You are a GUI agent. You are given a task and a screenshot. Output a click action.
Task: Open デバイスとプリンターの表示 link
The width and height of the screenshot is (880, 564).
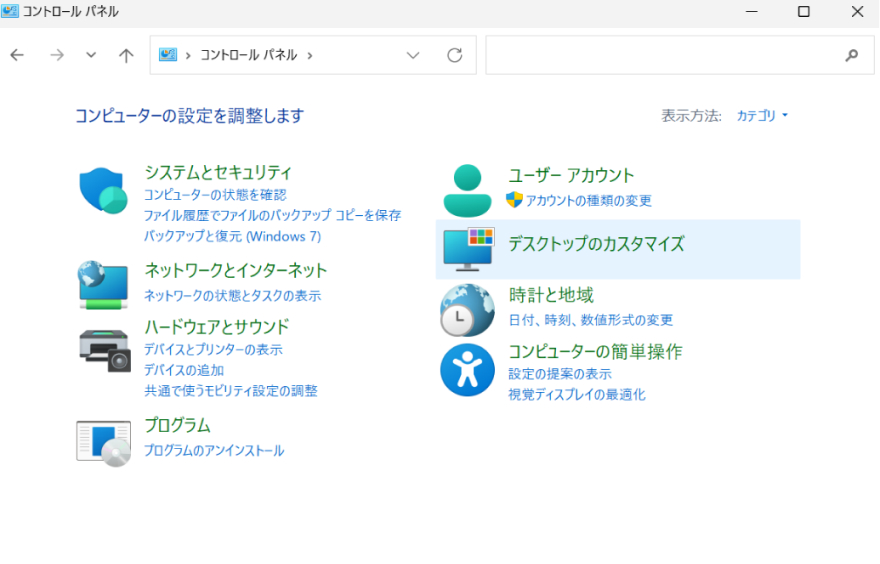tap(213, 350)
